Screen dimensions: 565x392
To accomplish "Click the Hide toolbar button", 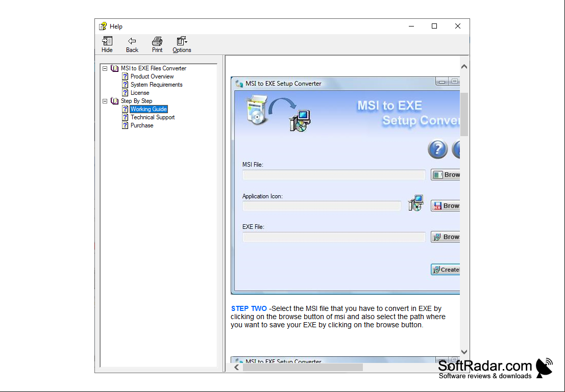I will coord(107,45).
